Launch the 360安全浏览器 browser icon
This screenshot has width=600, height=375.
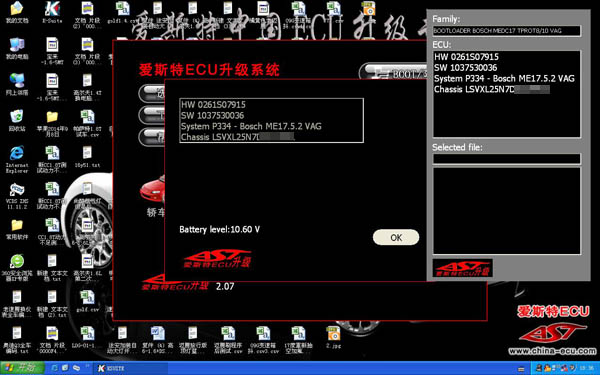(x=17, y=267)
